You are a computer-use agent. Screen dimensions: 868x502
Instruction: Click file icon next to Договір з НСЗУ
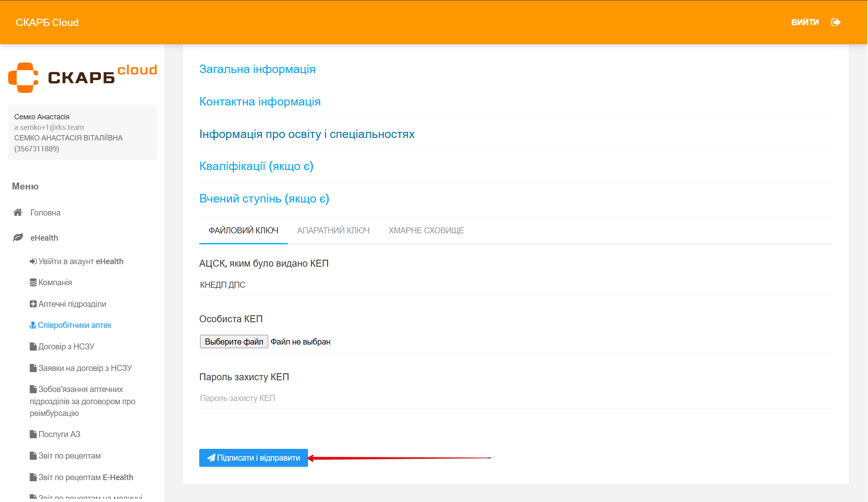coord(33,347)
